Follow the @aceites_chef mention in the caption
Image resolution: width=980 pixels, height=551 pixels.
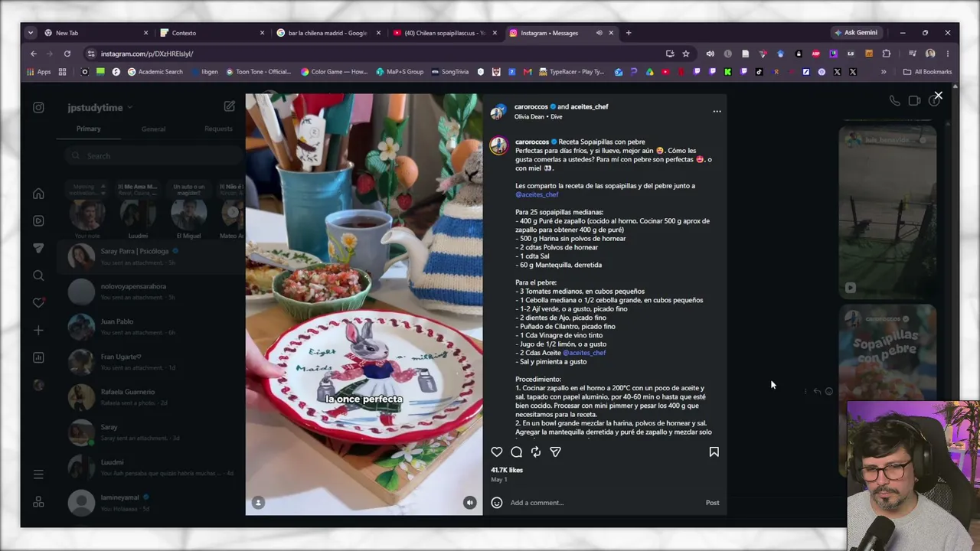pos(537,194)
